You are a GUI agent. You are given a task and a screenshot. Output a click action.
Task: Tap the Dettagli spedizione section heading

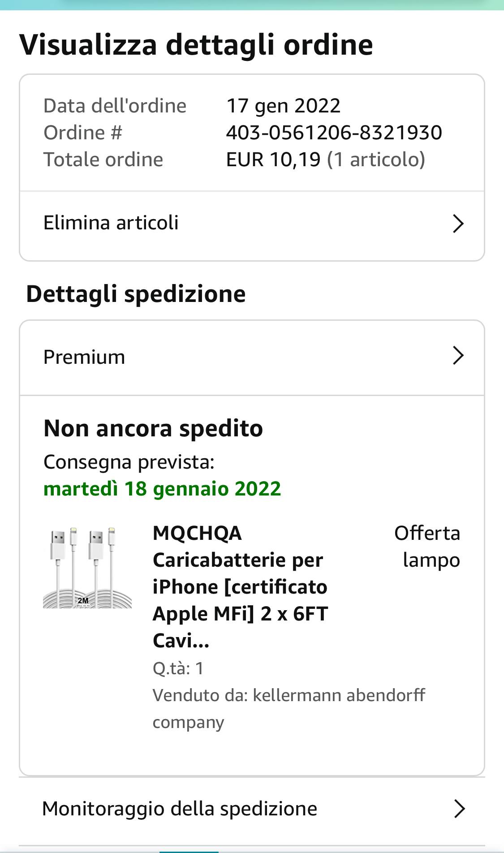[136, 294]
